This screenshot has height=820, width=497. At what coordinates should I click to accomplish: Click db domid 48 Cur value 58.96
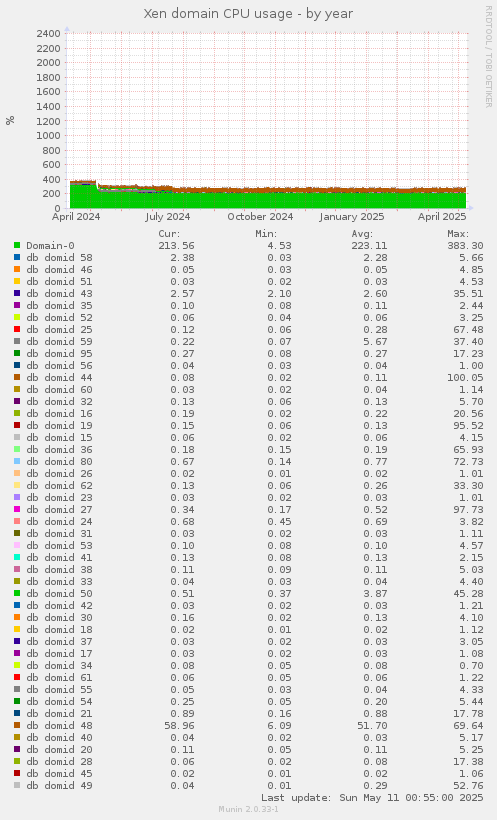click(x=179, y=725)
